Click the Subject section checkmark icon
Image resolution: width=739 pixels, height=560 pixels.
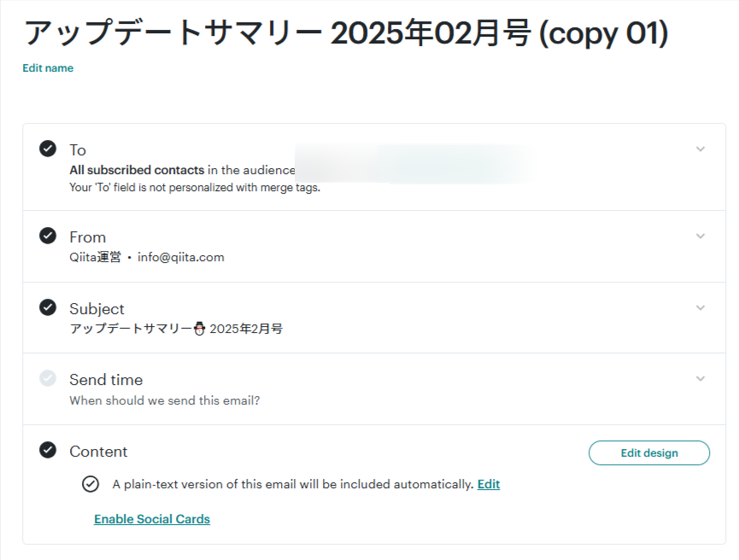pos(48,308)
